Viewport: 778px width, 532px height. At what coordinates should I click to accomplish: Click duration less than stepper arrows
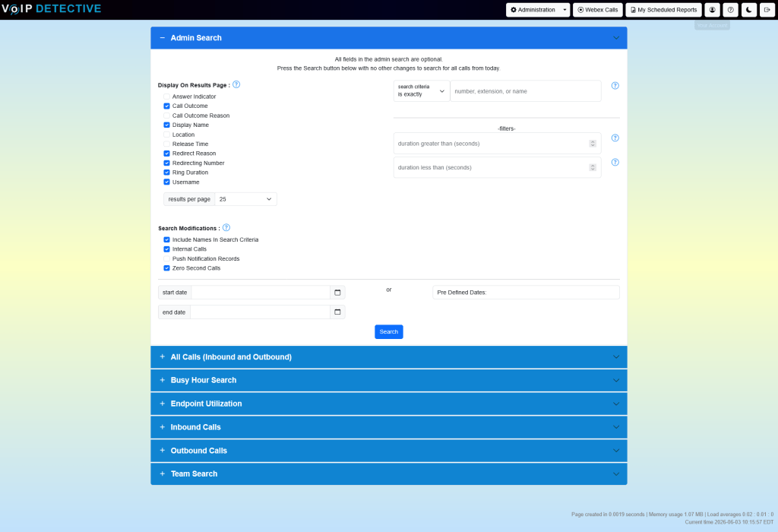(593, 167)
